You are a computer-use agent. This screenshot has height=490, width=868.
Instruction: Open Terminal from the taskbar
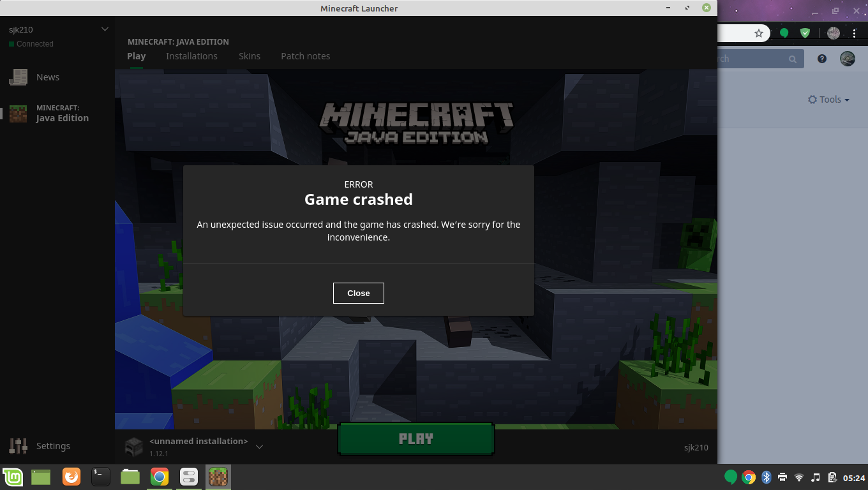click(101, 477)
